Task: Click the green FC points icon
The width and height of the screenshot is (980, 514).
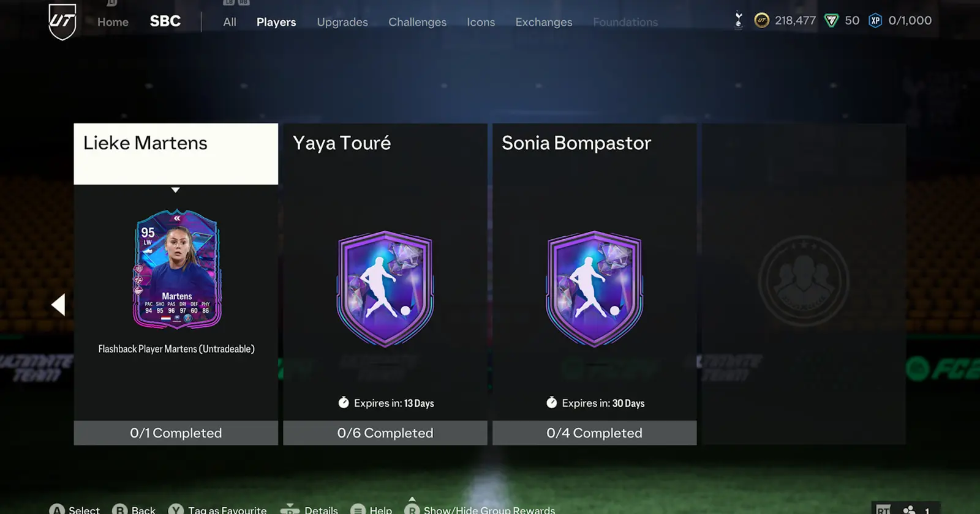Action: click(831, 21)
